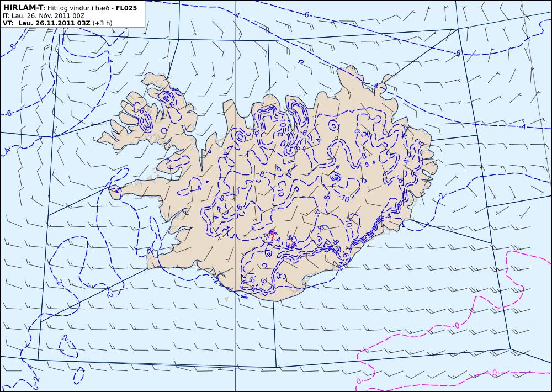This screenshot has height=392, width=552.
Task: Click the bold 'HIRLAM-T' title text
Action: click(x=23, y=7)
